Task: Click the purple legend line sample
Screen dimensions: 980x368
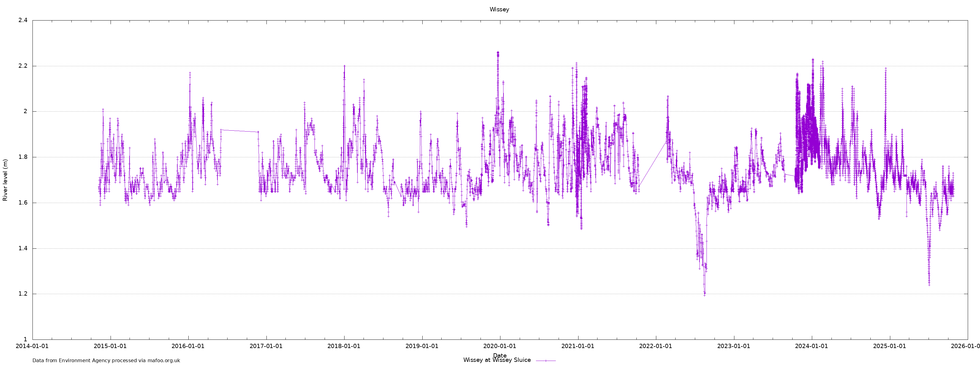Action: 545,360
